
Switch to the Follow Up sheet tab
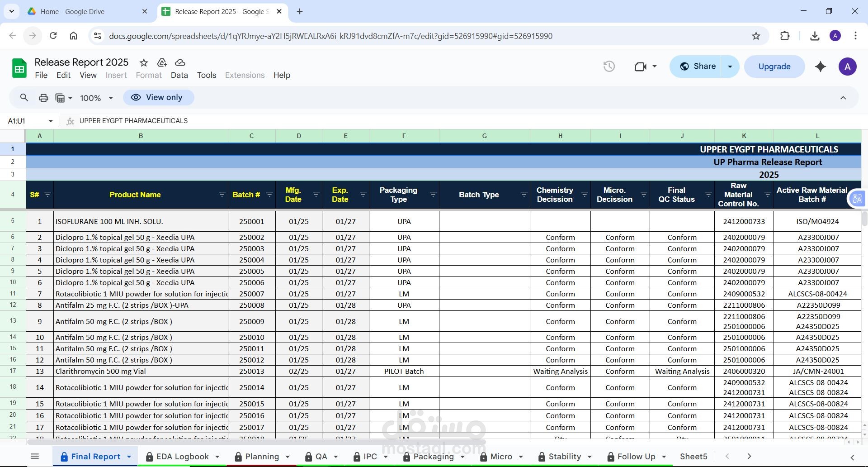pos(636,457)
